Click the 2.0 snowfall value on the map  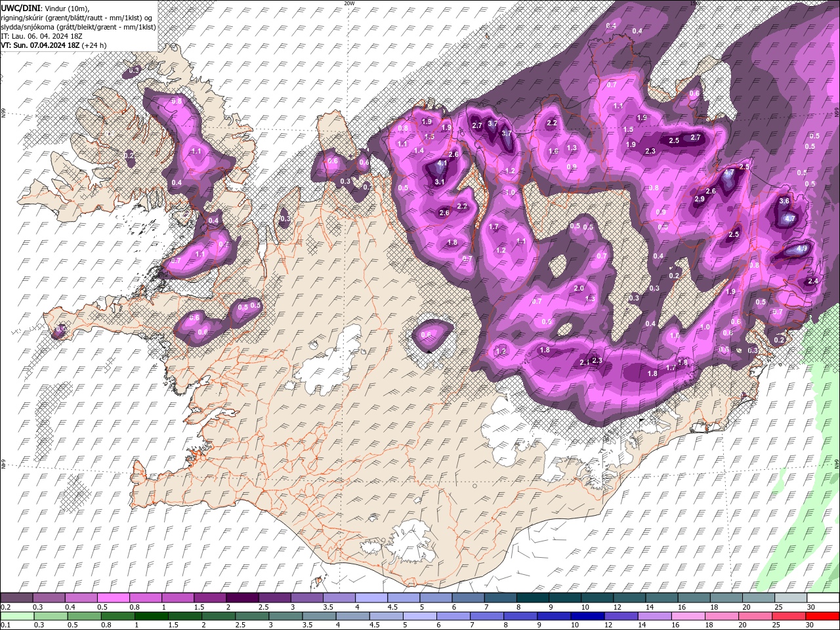tap(579, 289)
